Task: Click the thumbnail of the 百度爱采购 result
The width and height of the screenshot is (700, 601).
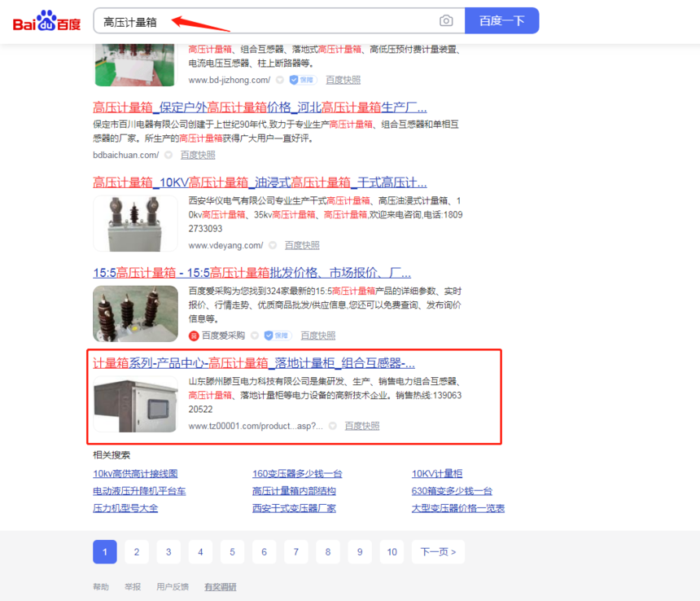Action: [135, 314]
